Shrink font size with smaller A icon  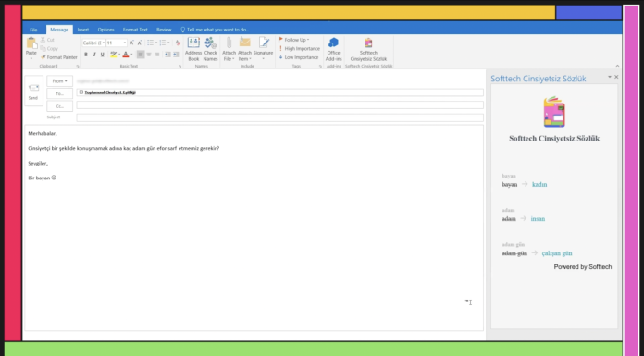pos(140,43)
